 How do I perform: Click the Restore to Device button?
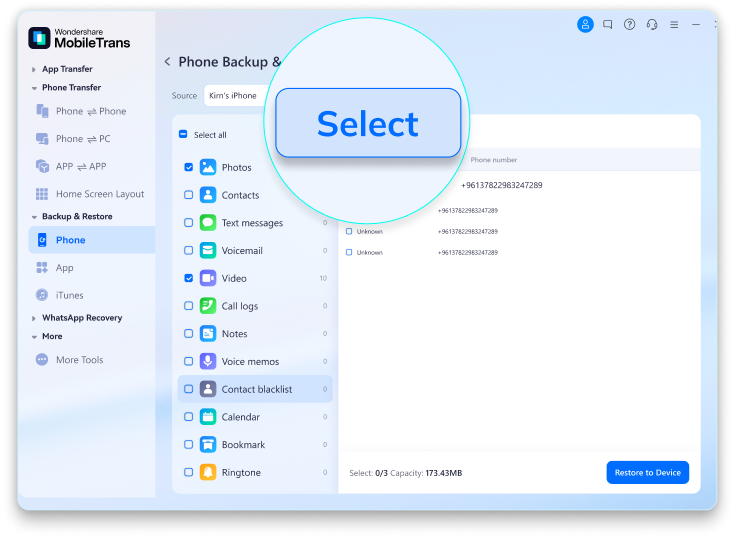(x=647, y=472)
